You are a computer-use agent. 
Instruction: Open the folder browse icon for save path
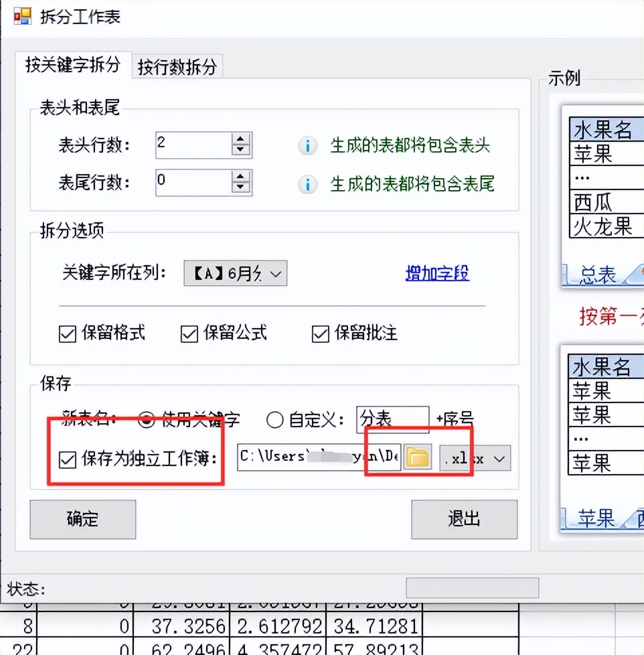417,457
